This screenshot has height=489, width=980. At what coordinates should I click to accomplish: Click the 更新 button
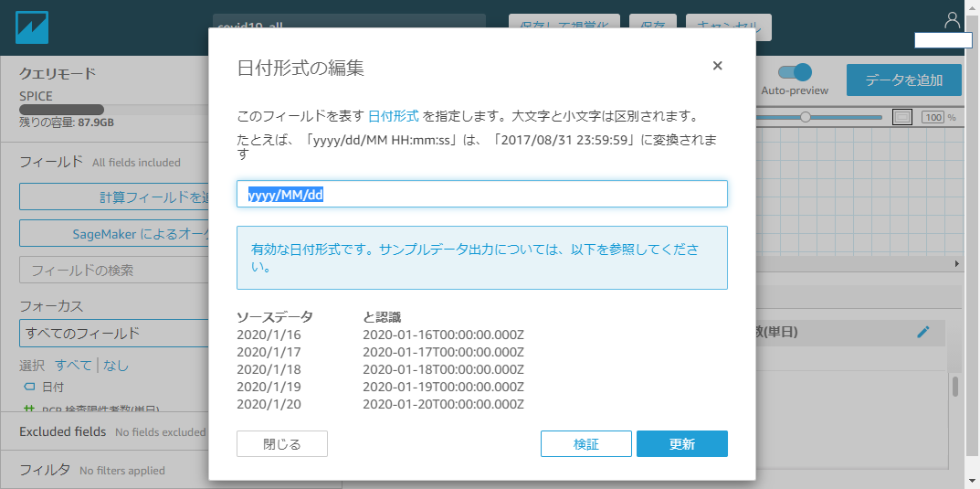682,444
